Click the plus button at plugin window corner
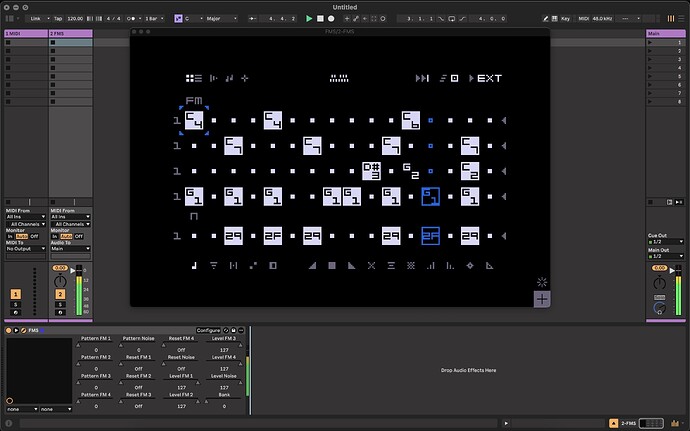Image resolution: width=690 pixels, height=431 pixels. tap(542, 299)
